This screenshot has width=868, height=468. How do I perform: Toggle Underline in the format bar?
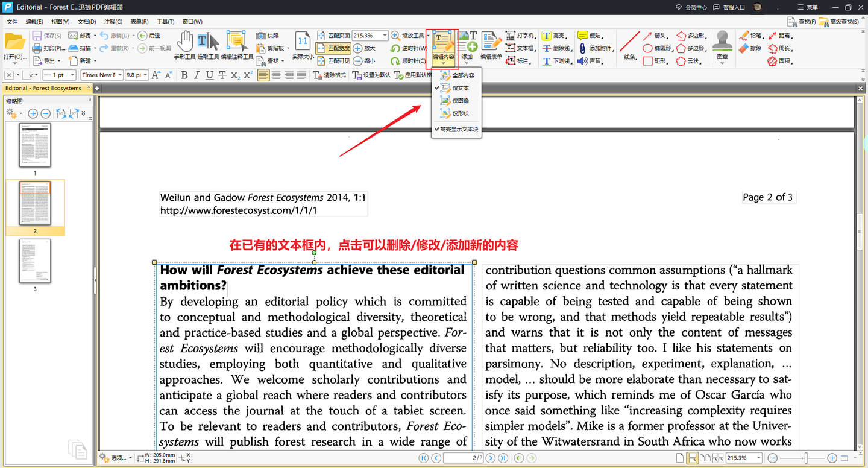pyautogui.click(x=210, y=75)
